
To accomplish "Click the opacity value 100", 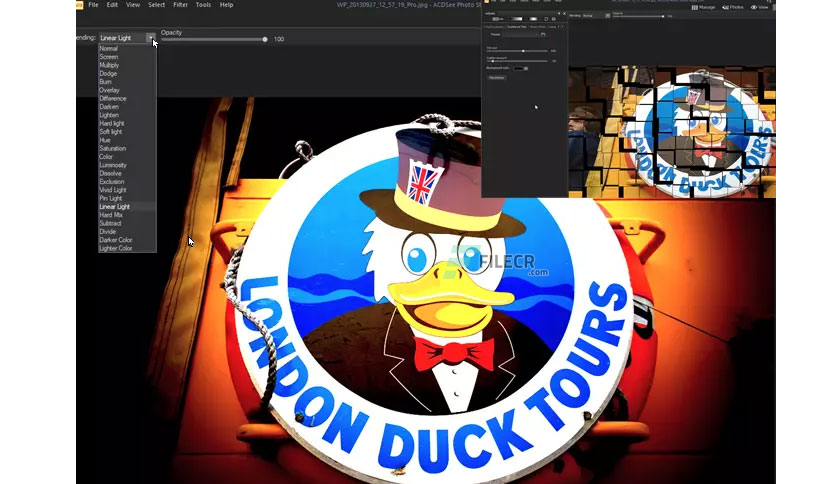I will tap(279, 39).
